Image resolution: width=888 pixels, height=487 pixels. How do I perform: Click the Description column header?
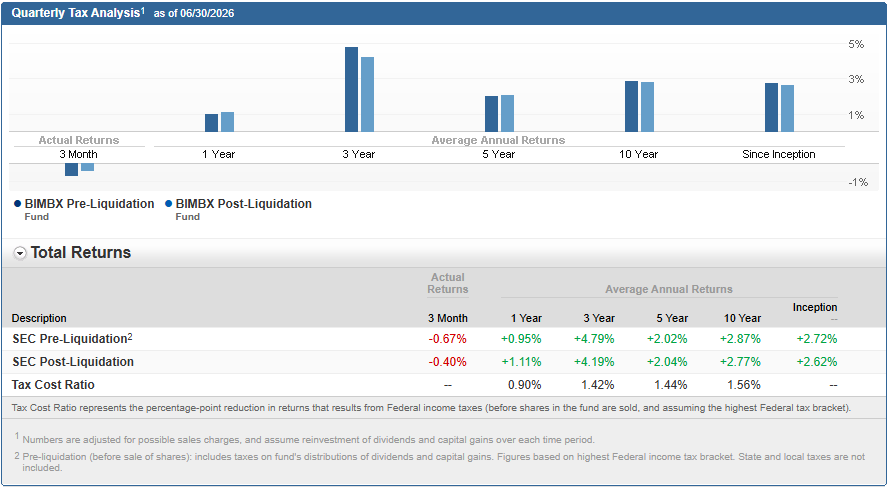pyautogui.click(x=39, y=318)
